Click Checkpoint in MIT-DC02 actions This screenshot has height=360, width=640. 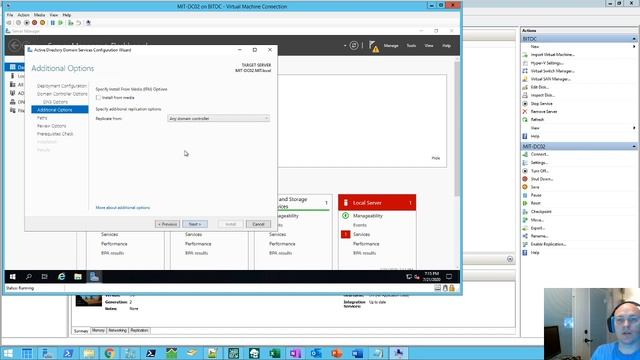click(x=541, y=211)
